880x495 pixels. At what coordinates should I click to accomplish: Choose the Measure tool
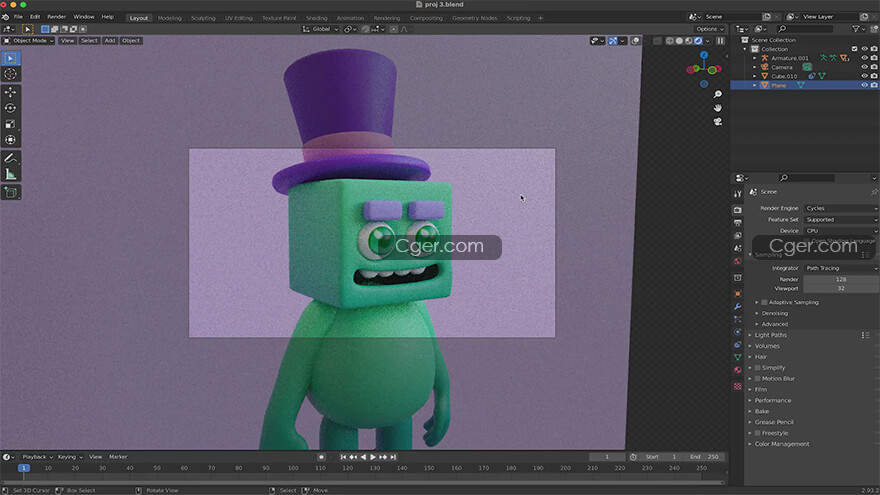pyautogui.click(x=11, y=174)
